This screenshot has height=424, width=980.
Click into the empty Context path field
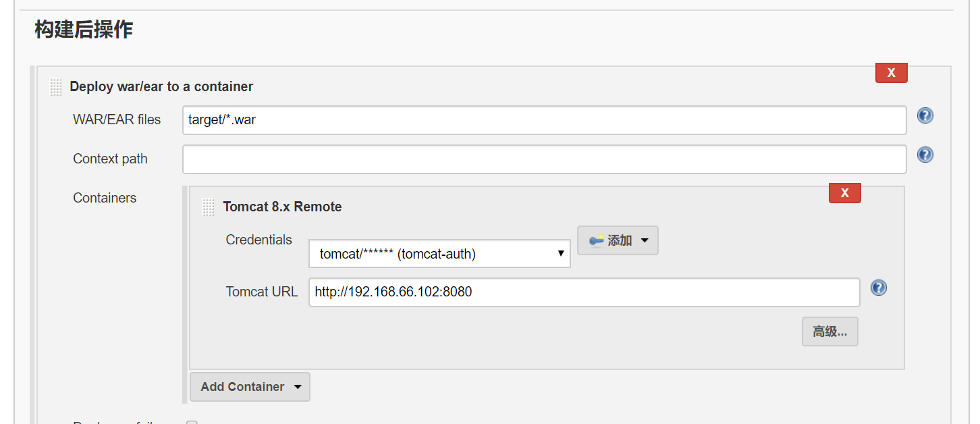pyautogui.click(x=544, y=159)
